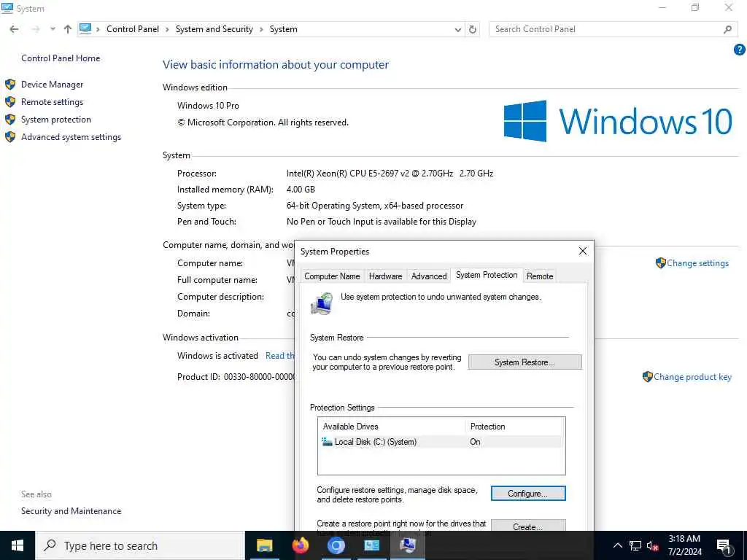Screen dimensions: 747x560
Task: Switch to the Remote tab
Action: pos(540,276)
